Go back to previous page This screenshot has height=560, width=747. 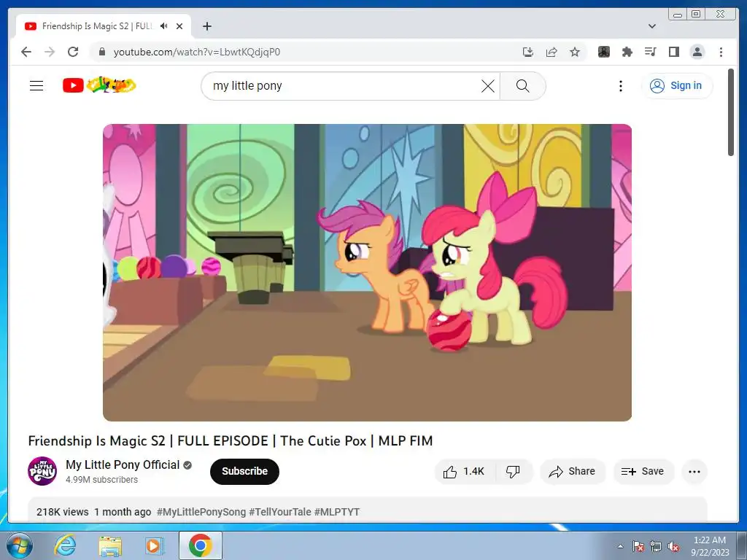26,52
